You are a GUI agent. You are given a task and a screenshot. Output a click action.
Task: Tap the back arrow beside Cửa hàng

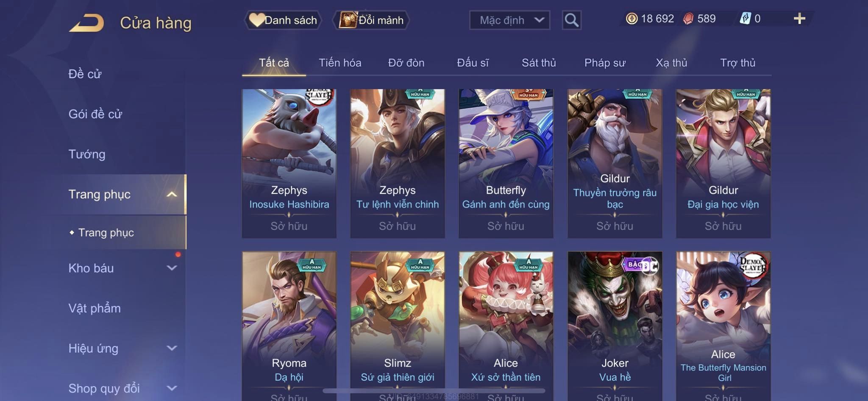point(86,23)
